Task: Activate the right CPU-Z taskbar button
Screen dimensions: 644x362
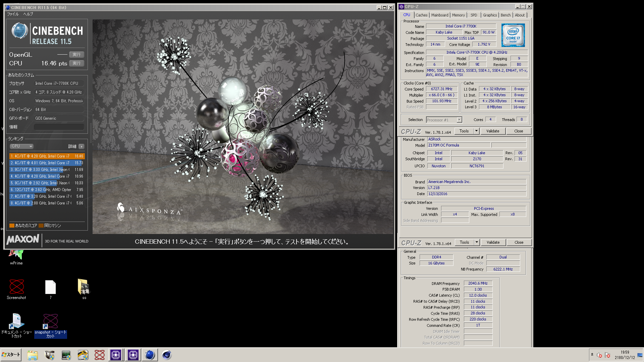Action: [133, 355]
